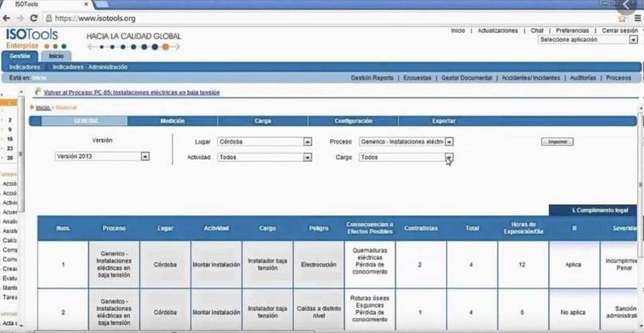Image resolution: width=644 pixels, height=333 pixels.
Task: Open the Lugar Córdoba dropdown
Action: tap(264, 142)
